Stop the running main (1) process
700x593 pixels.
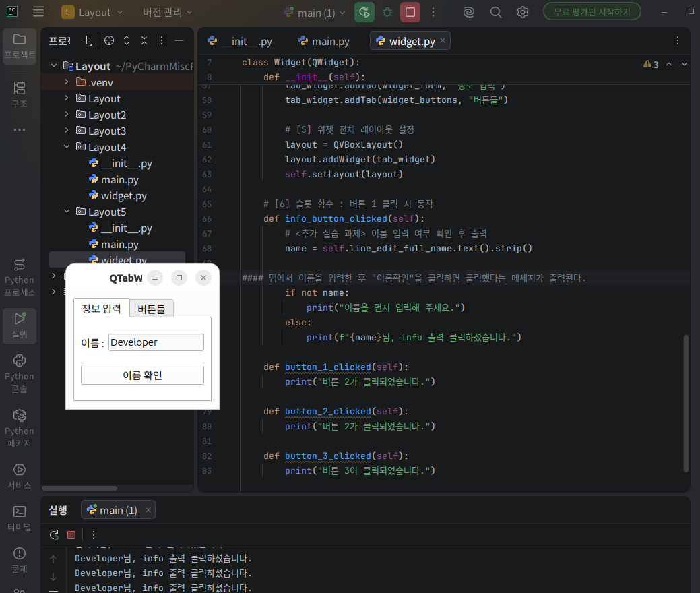[x=410, y=12]
